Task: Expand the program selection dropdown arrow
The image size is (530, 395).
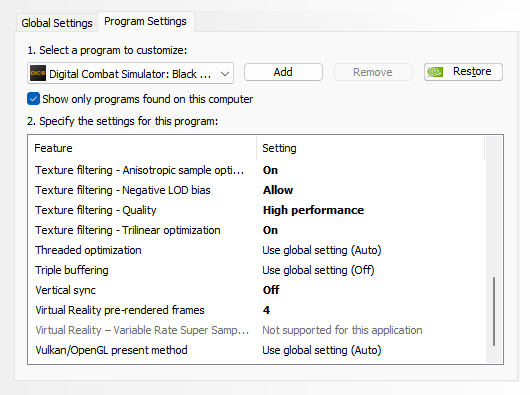Action: point(225,73)
